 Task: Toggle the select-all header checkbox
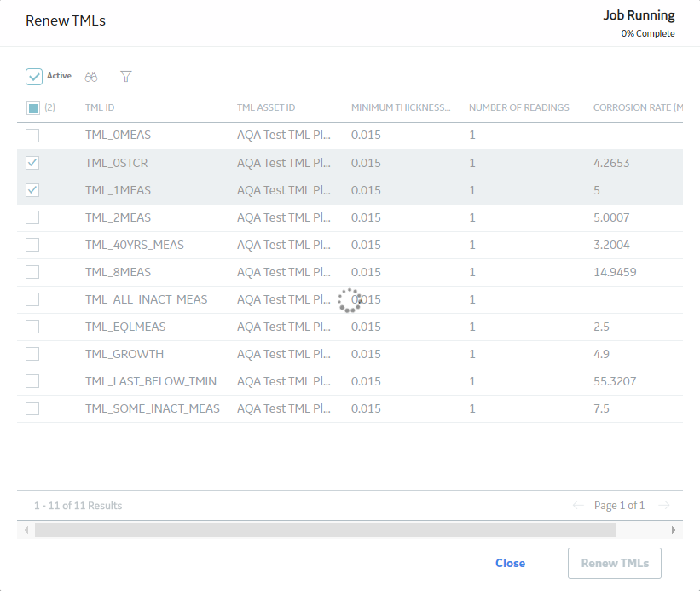(33, 107)
